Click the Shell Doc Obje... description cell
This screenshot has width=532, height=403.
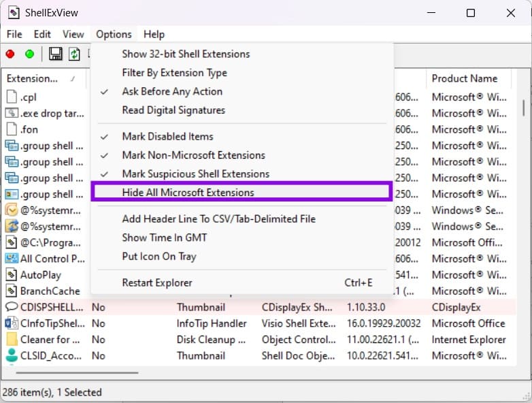[x=298, y=355]
